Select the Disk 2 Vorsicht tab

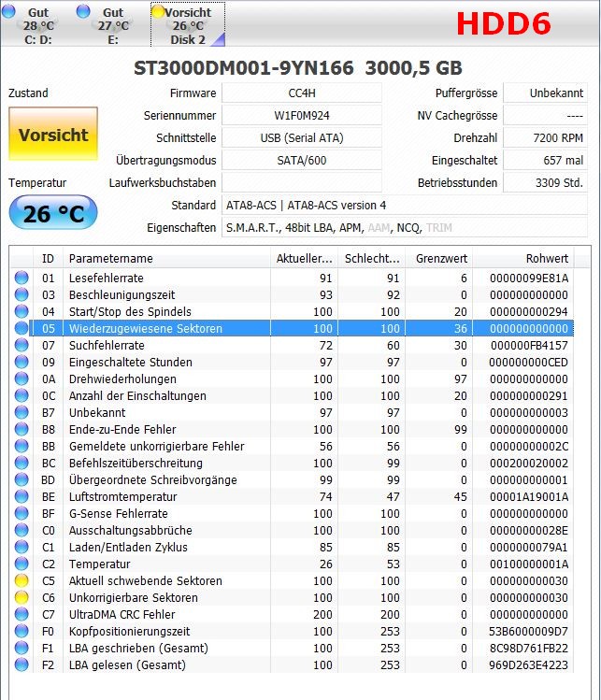tap(188, 24)
